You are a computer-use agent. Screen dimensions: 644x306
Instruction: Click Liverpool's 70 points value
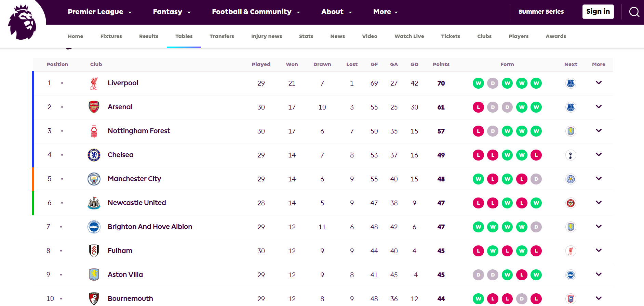[441, 83]
